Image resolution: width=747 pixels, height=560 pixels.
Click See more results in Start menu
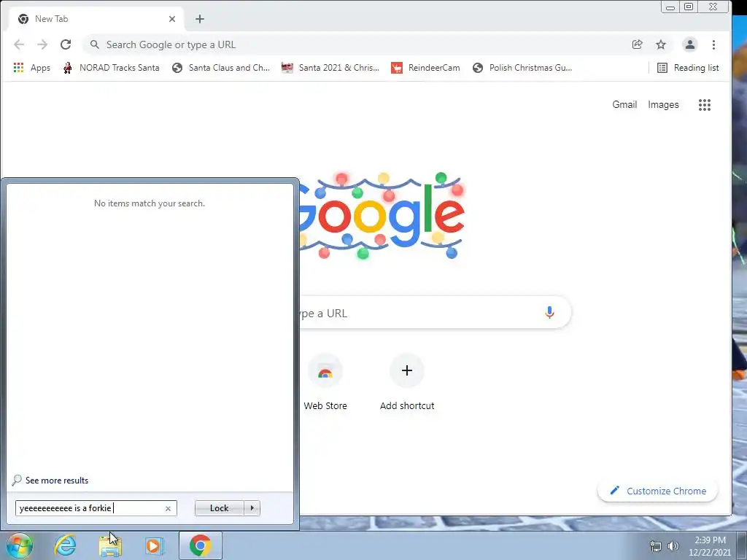pyautogui.click(x=50, y=481)
